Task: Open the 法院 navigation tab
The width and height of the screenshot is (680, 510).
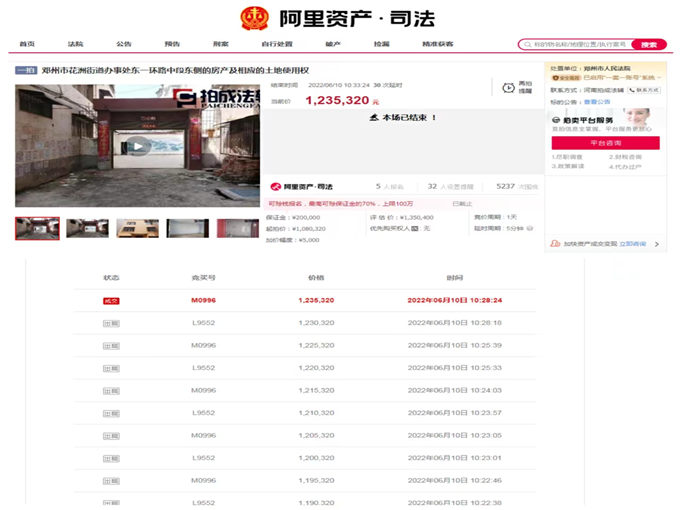Action: [75, 44]
